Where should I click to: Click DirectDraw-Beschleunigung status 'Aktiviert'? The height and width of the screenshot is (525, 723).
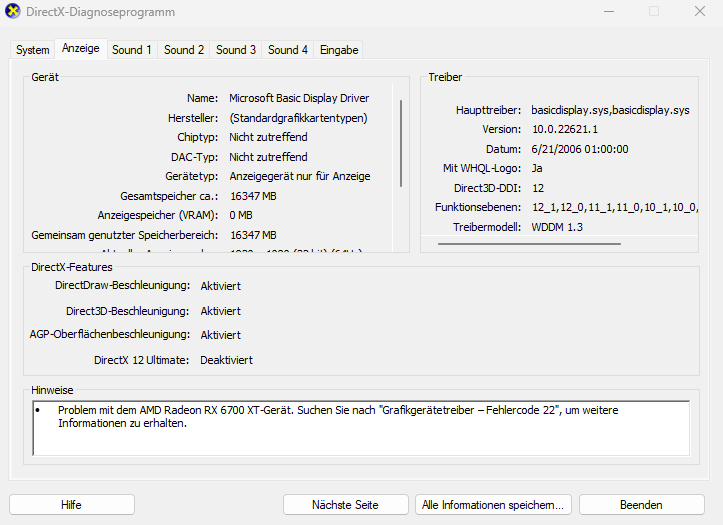click(x=221, y=286)
